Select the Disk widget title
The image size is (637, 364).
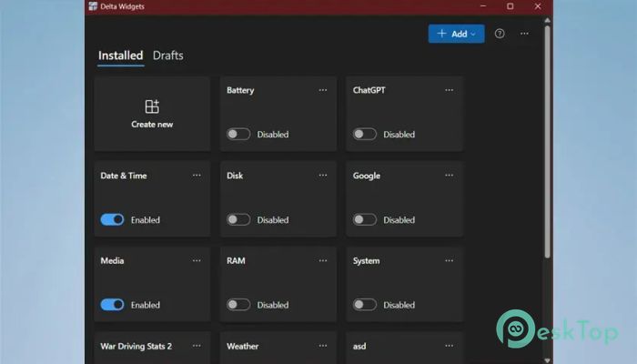point(235,176)
